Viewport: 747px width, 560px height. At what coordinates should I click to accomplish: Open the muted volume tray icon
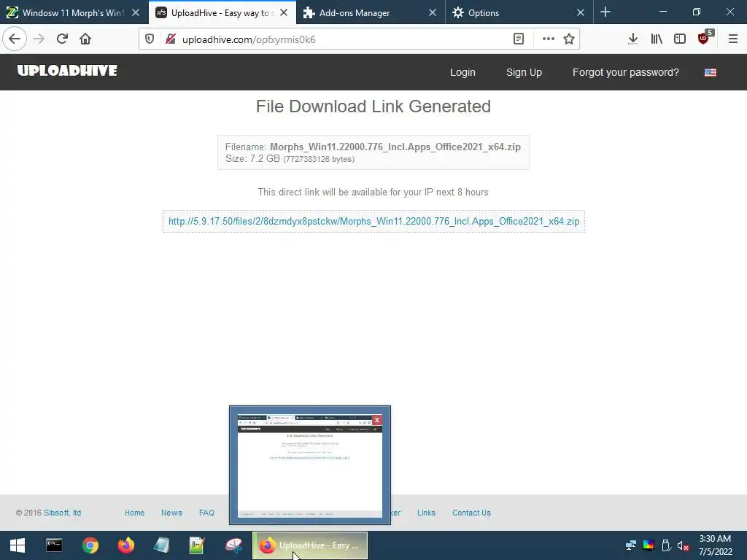click(683, 545)
